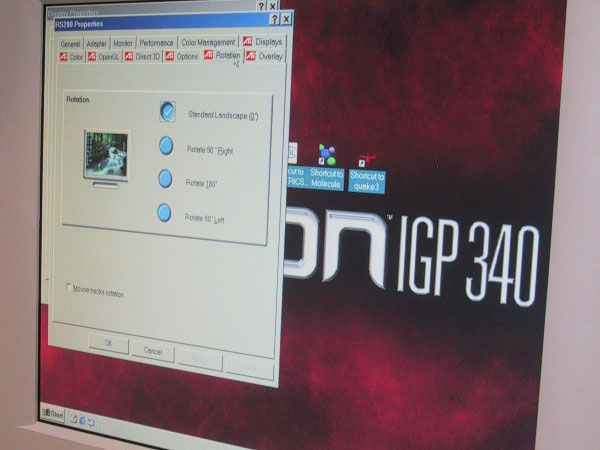Screen dimensions: 600x450
Task: Open the ATI Options tab
Action: tap(182, 56)
